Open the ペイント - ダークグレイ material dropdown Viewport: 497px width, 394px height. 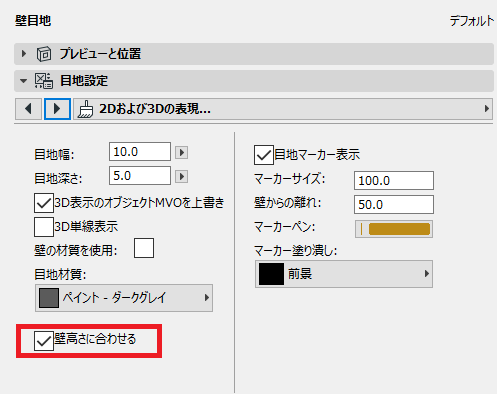point(124,298)
